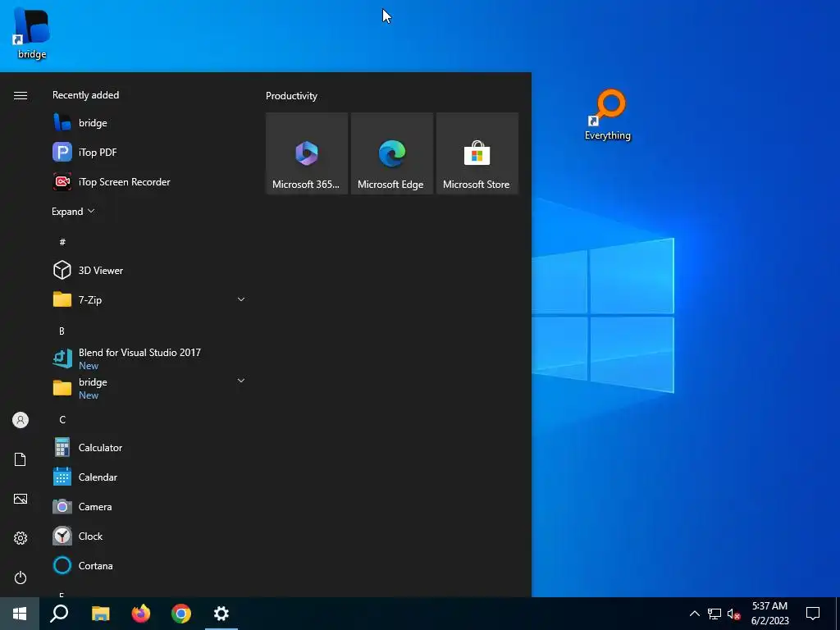This screenshot has height=630, width=840.
Task: Switch to Settings app on taskbar
Action: pos(221,614)
